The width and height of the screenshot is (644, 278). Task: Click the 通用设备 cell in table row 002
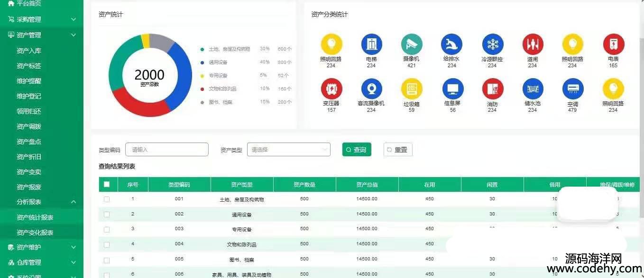242,215
